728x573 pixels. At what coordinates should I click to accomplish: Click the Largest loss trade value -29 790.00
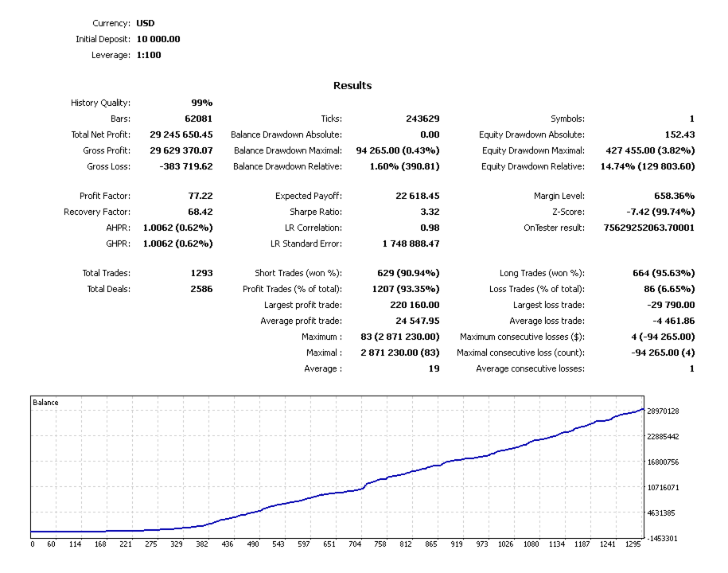click(x=671, y=305)
